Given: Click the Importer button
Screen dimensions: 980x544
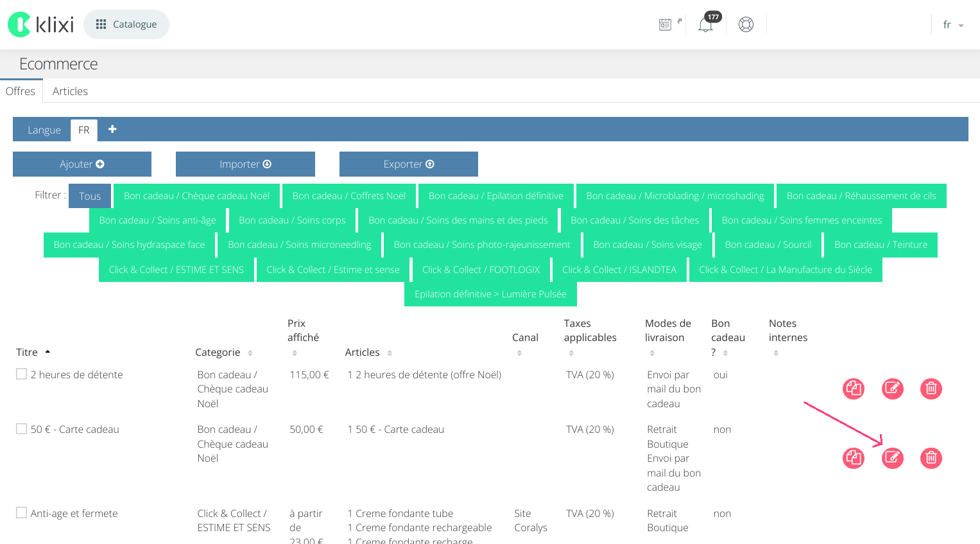Looking at the screenshot, I should [x=245, y=164].
